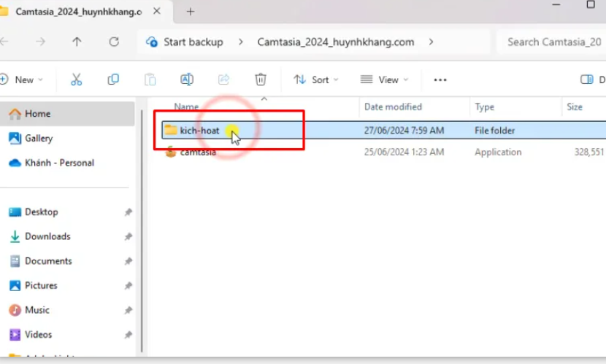
Task: Open the View options dropdown
Action: [x=384, y=80]
